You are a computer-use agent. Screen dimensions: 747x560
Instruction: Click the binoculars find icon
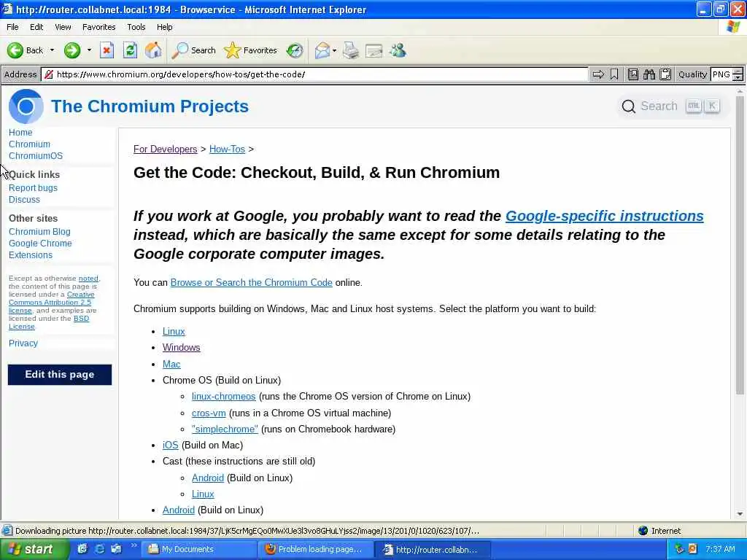tap(649, 74)
